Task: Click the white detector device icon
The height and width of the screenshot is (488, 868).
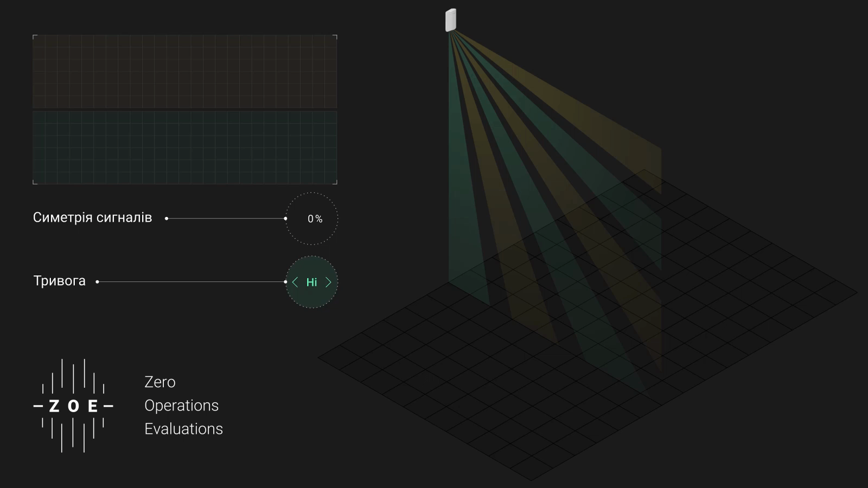Action: coord(451,20)
